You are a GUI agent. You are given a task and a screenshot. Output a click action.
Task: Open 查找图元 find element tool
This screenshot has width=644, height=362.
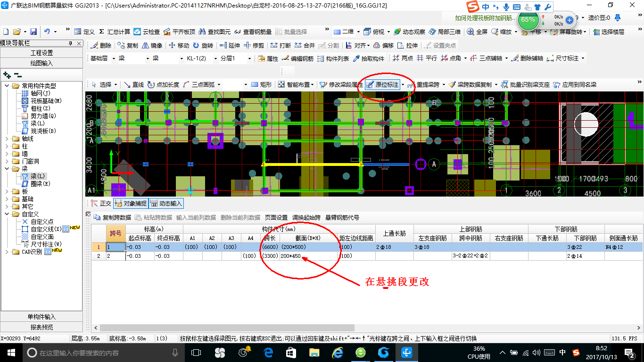(x=215, y=32)
